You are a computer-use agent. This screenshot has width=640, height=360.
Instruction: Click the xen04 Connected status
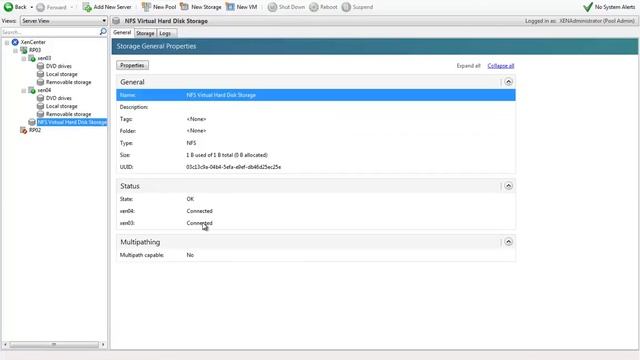click(x=200, y=211)
